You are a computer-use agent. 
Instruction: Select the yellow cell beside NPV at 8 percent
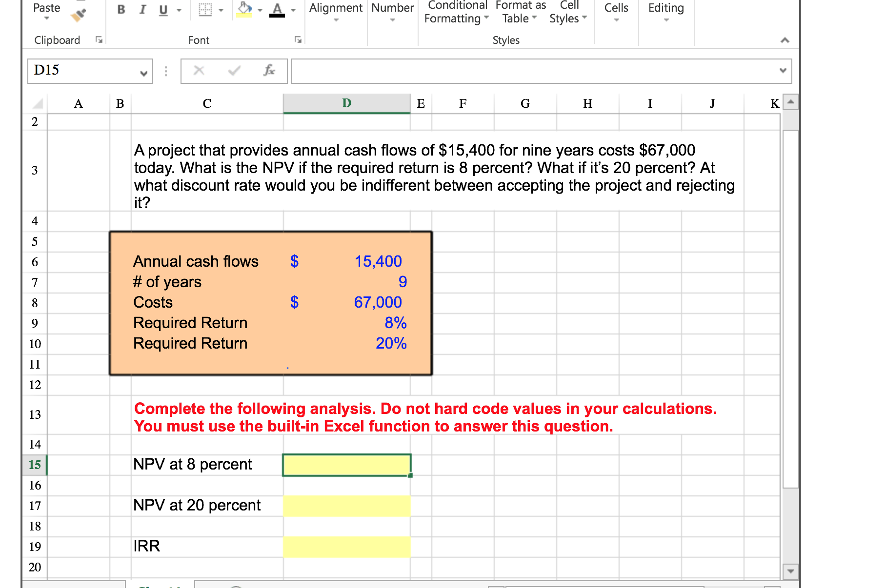[x=346, y=465]
